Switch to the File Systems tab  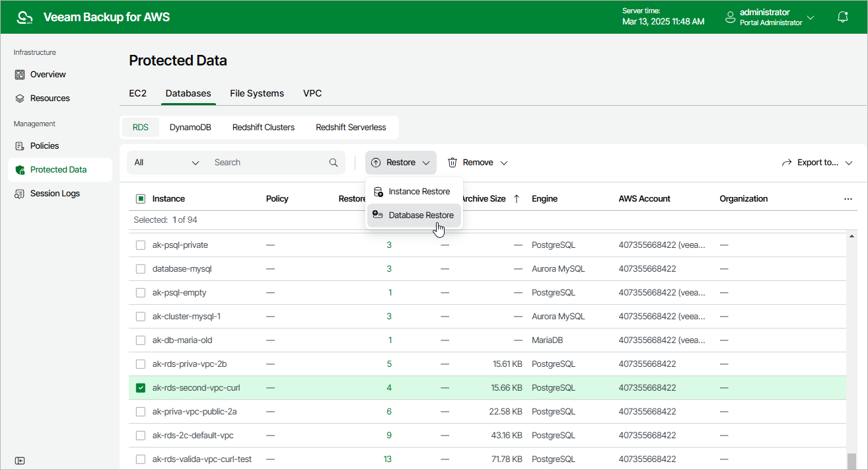pos(257,93)
